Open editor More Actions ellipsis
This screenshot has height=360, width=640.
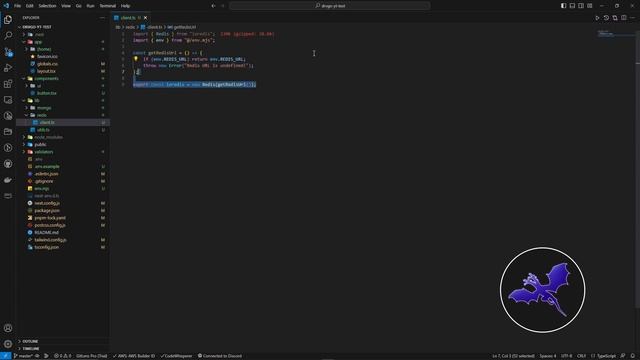coord(633,18)
